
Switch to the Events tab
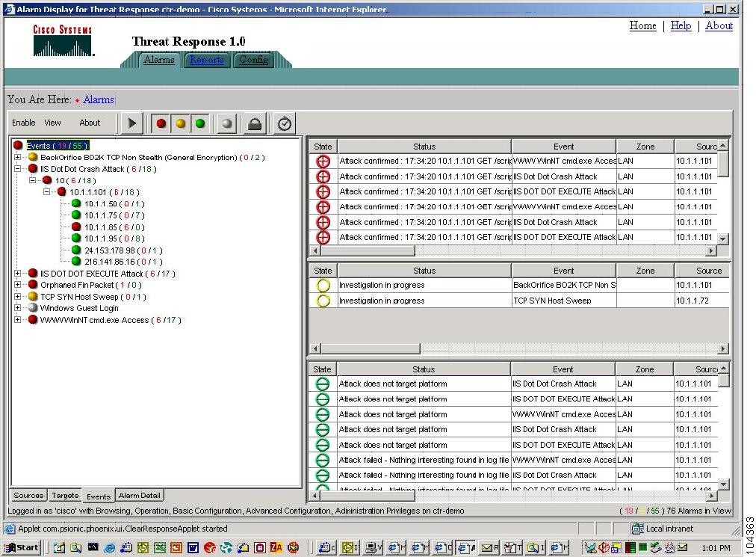[x=99, y=496]
